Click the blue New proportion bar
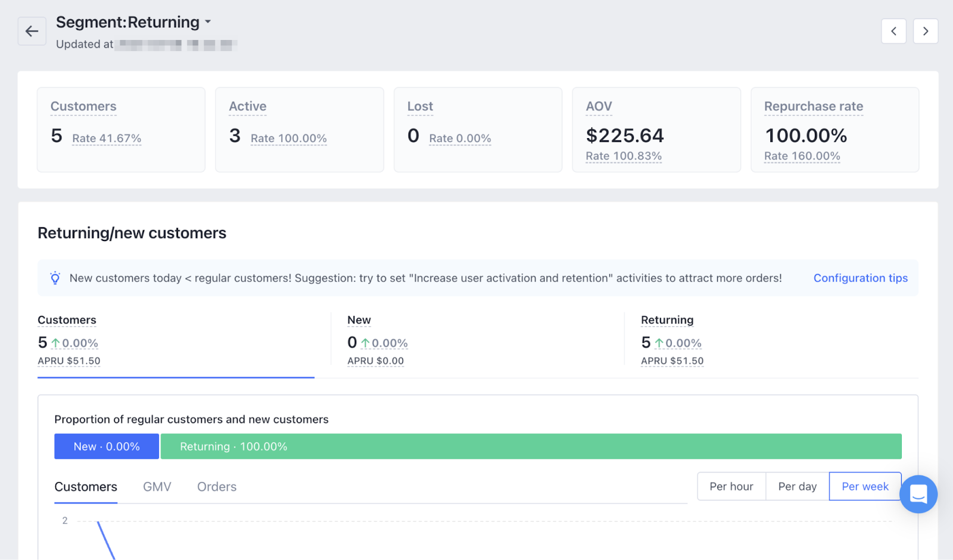Image resolution: width=953 pixels, height=560 pixels. pos(107,446)
